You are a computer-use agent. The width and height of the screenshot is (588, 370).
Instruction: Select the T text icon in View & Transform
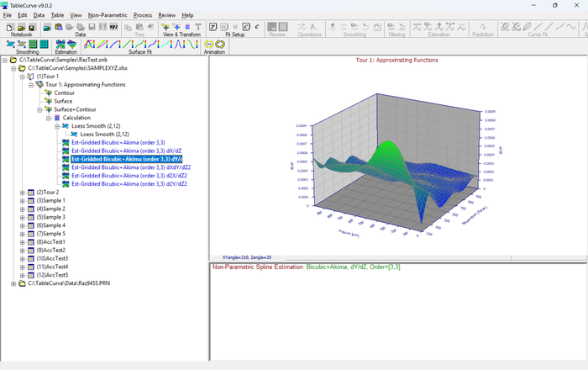[x=198, y=27]
